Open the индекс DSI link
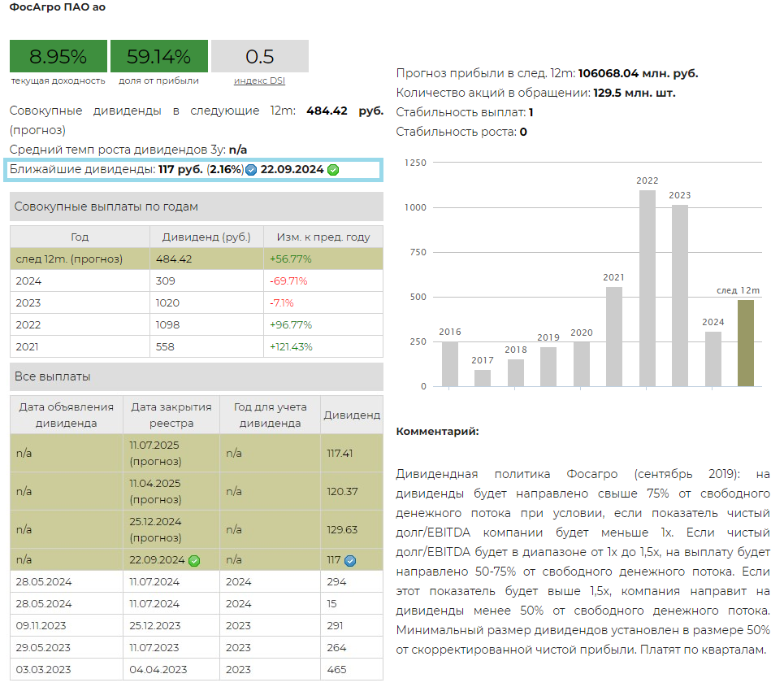The image size is (784, 687). 259,80
